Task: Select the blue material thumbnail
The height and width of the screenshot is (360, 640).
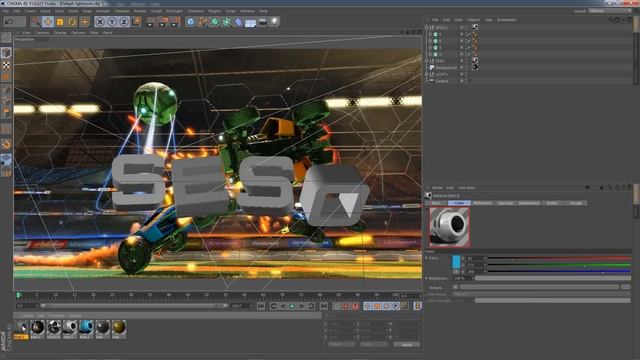Action: [x=86, y=328]
